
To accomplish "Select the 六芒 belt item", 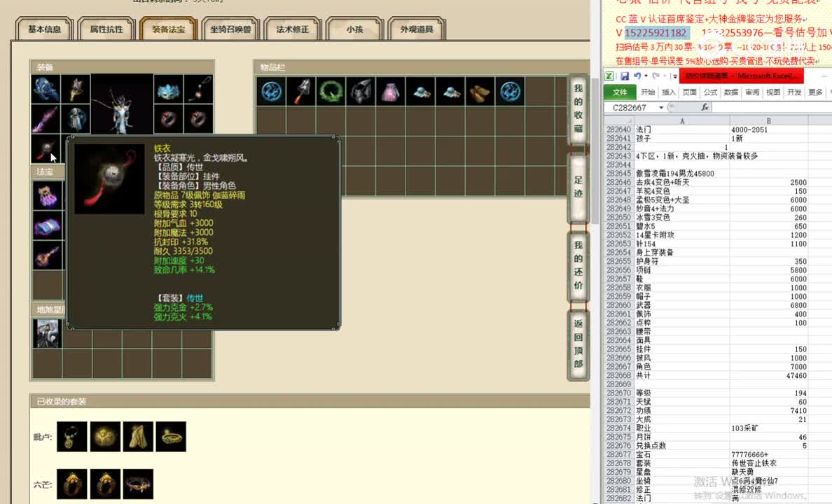I will pos(138,484).
